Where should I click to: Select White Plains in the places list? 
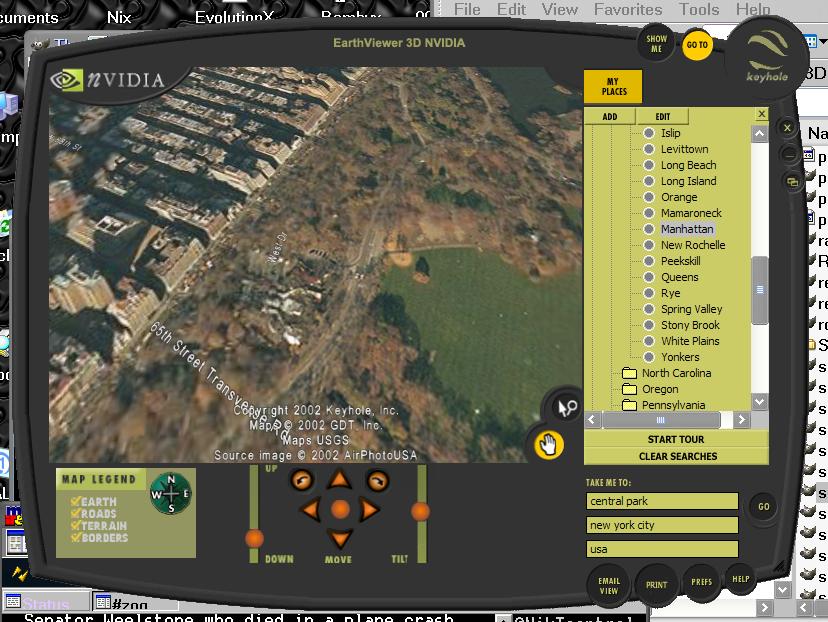click(x=690, y=341)
